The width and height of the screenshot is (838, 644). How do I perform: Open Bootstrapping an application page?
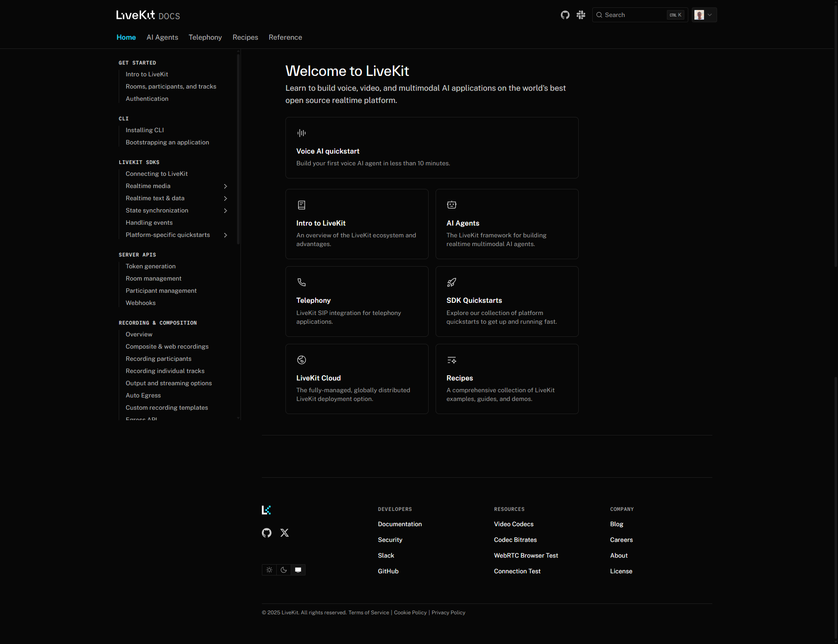(167, 143)
